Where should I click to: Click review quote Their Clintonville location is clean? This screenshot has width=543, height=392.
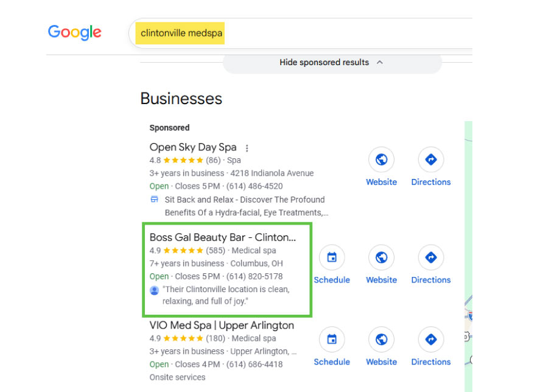226,295
